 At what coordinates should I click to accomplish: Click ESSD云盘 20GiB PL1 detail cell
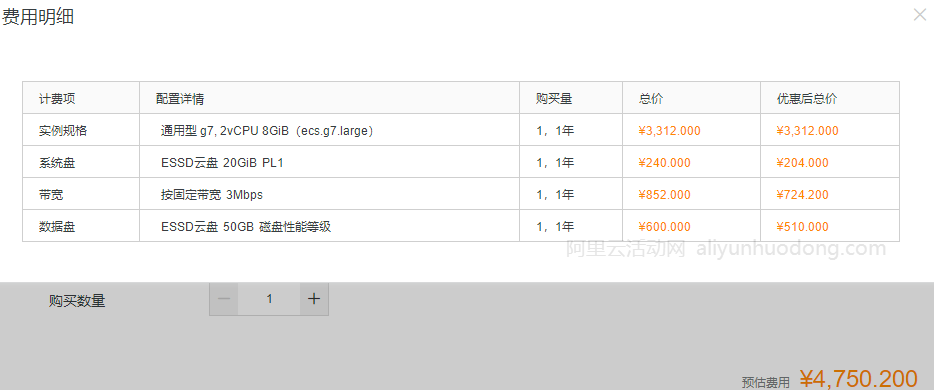pos(222,163)
